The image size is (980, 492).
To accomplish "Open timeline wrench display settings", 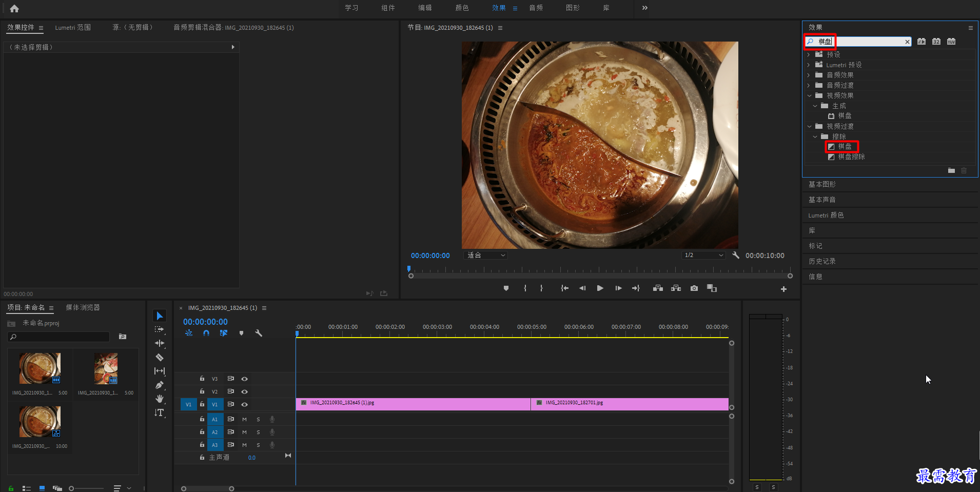I will coord(259,333).
